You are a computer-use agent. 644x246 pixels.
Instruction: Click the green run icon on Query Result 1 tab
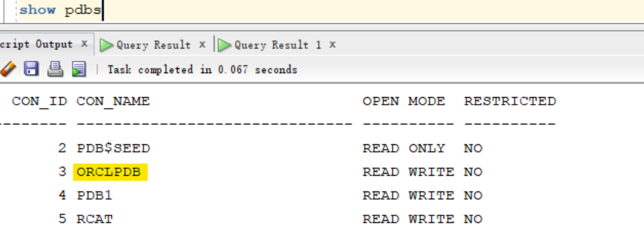coord(225,45)
